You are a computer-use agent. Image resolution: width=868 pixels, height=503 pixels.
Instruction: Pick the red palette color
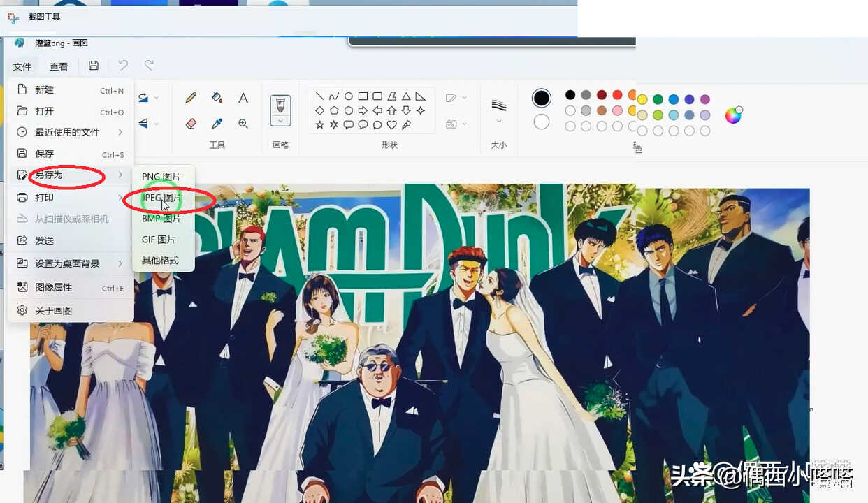click(617, 95)
